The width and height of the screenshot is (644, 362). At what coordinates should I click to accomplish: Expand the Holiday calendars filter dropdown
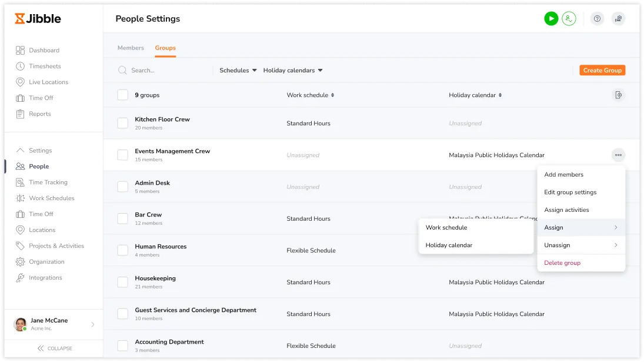(293, 71)
